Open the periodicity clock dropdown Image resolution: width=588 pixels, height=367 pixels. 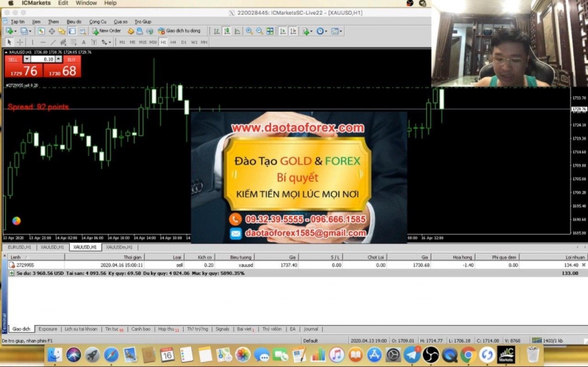322,31
